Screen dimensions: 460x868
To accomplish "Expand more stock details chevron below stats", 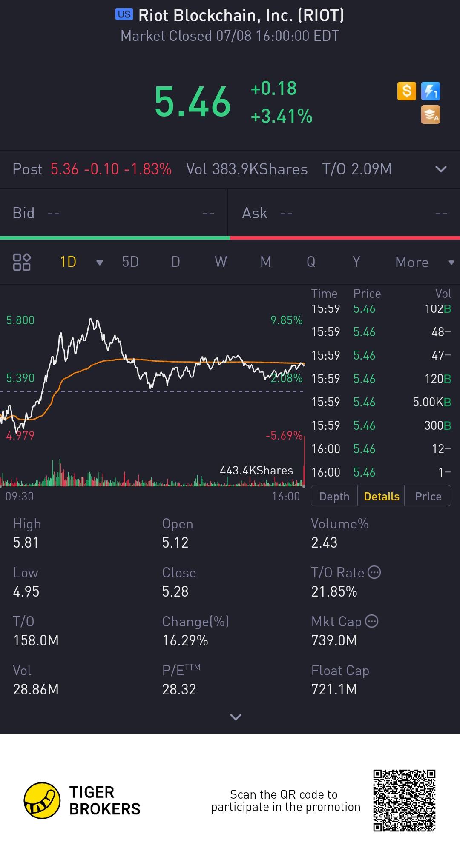I will pos(236,717).
